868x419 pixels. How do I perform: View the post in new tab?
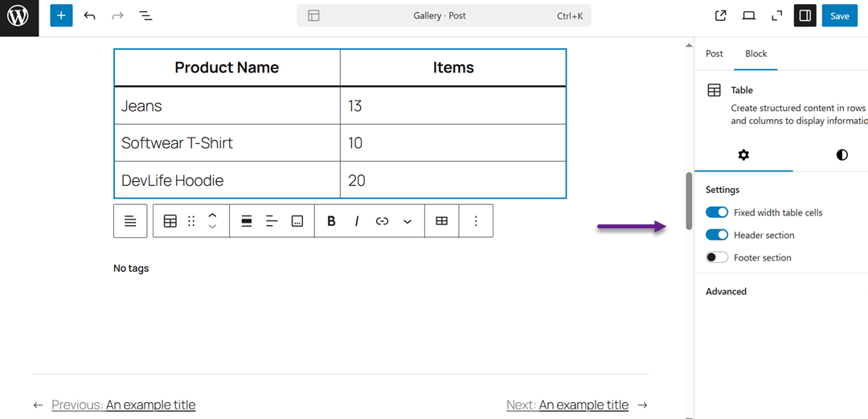721,16
